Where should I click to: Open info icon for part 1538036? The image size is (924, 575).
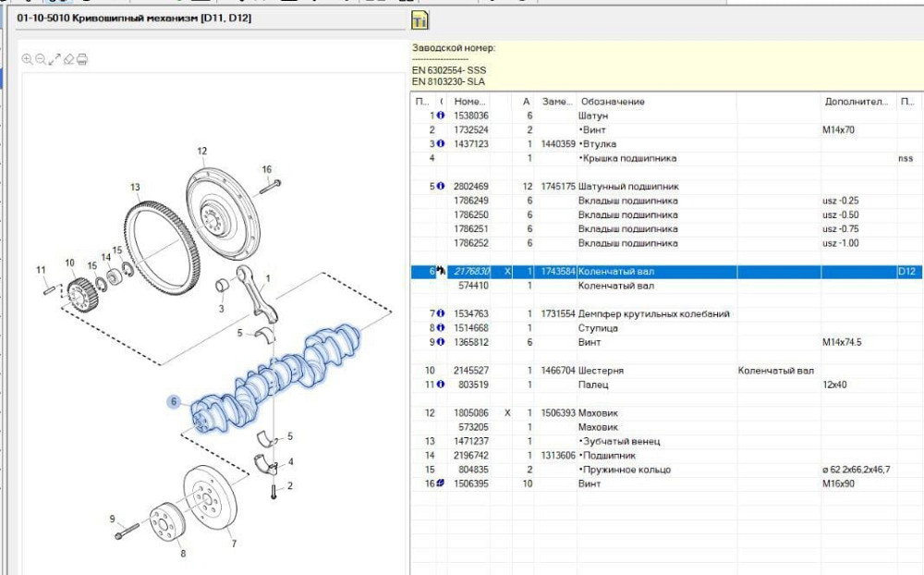click(441, 116)
